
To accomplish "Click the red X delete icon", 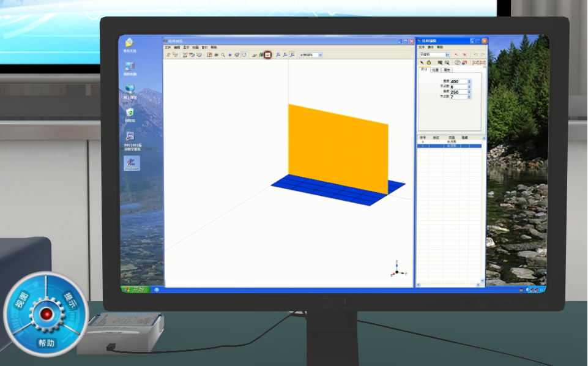I will click(464, 54).
